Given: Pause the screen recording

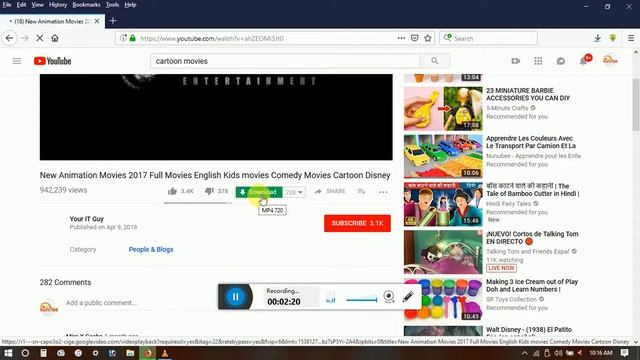Looking at the screenshot, I should (236, 297).
